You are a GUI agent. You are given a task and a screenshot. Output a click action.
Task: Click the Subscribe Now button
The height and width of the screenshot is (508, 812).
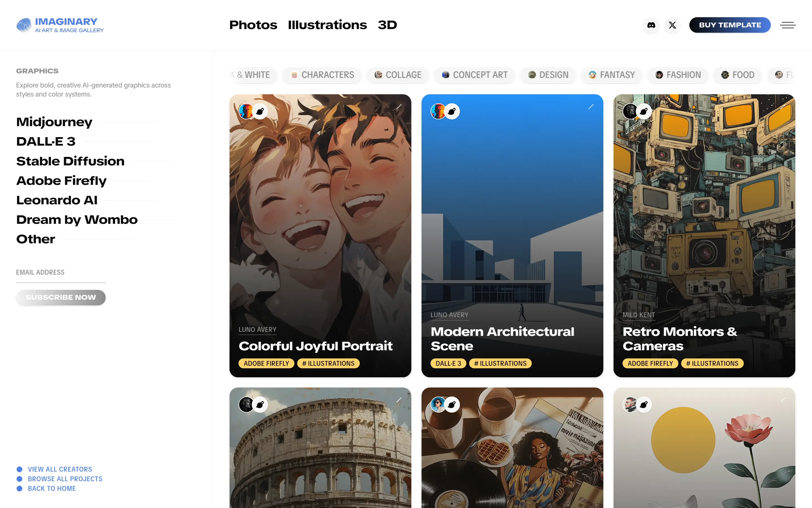tap(61, 297)
